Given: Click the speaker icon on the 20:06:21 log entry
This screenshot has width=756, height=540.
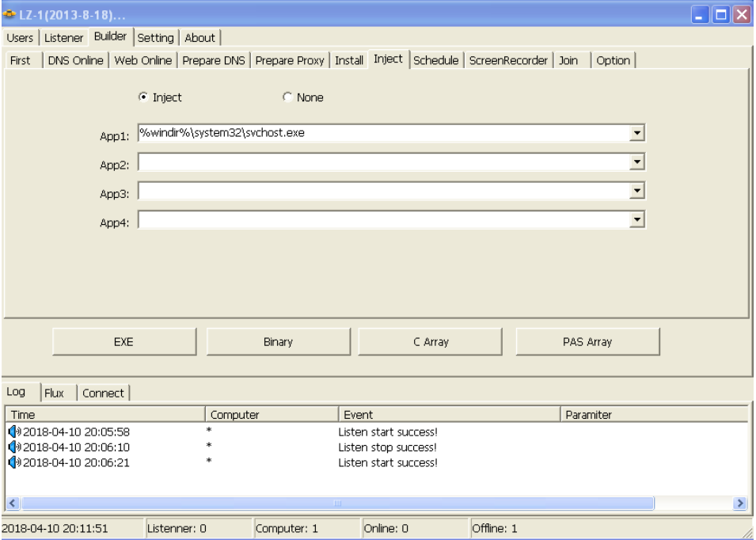Looking at the screenshot, I should pos(13,462).
